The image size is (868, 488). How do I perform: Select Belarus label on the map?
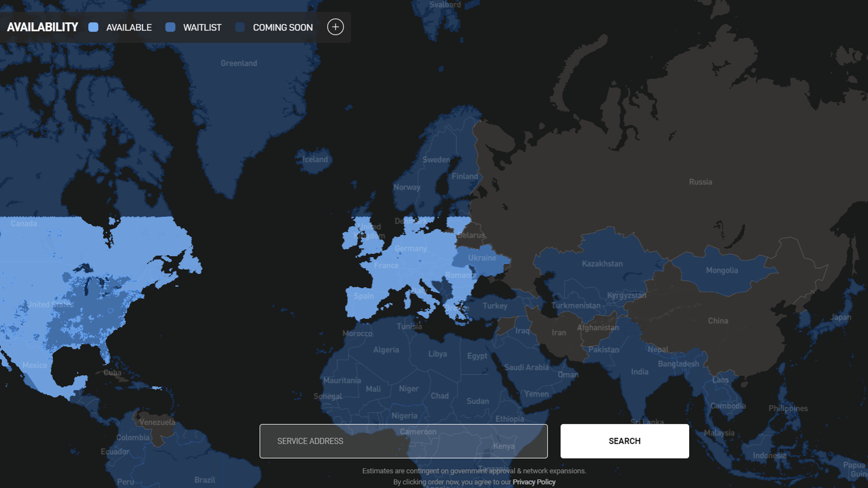click(x=471, y=235)
